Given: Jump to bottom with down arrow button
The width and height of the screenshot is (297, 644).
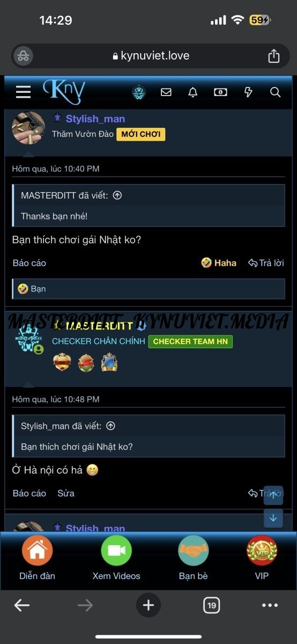Looking at the screenshot, I should 273,518.
